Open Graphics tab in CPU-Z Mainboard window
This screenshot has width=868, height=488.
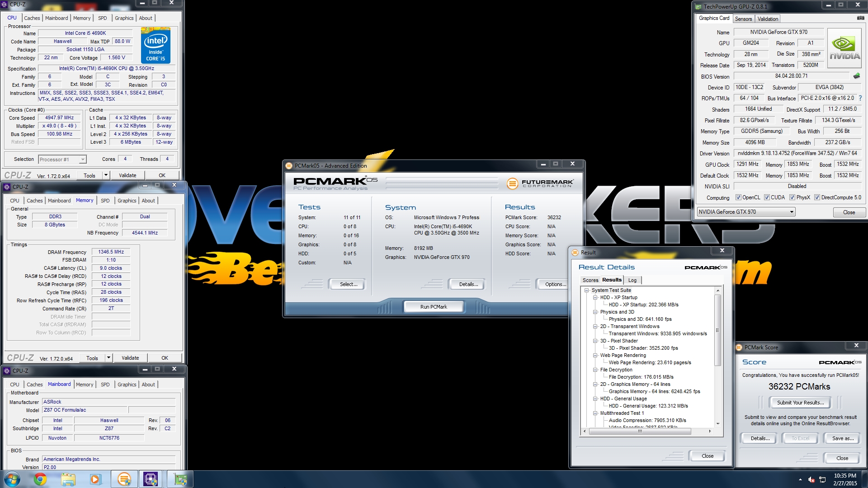pos(127,385)
